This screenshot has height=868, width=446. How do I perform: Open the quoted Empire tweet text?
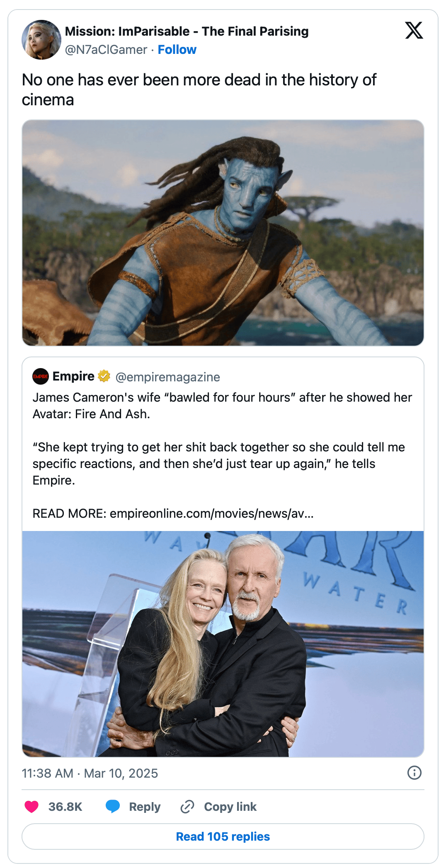pyautogui.click(x=223, y=455)
